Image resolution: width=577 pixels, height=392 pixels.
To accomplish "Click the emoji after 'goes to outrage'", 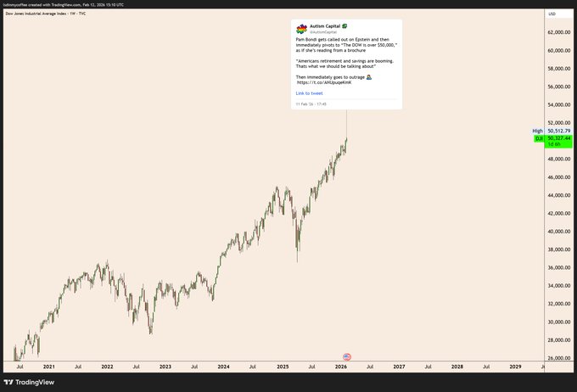I will [x=371, y=77].
